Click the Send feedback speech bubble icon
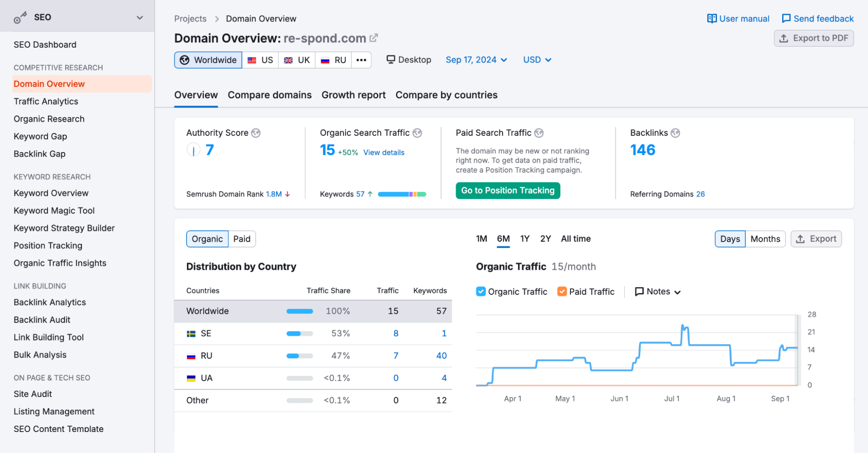 point(786,18)
